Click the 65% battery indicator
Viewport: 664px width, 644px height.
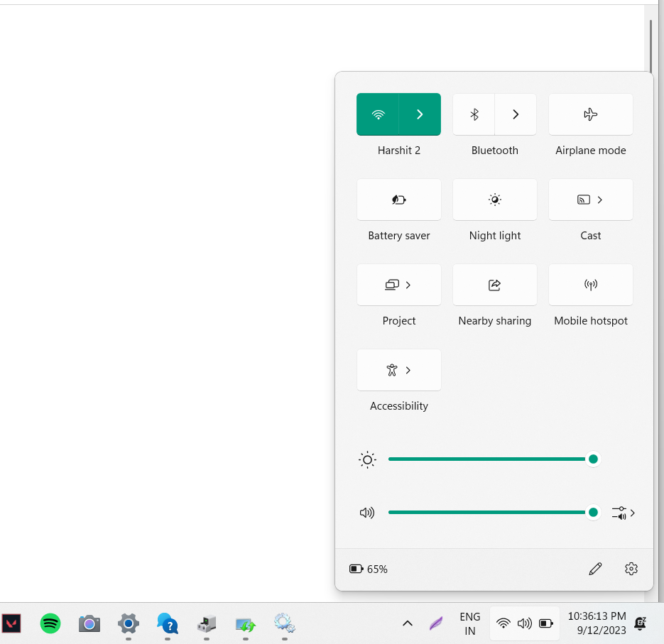(369, 569)
